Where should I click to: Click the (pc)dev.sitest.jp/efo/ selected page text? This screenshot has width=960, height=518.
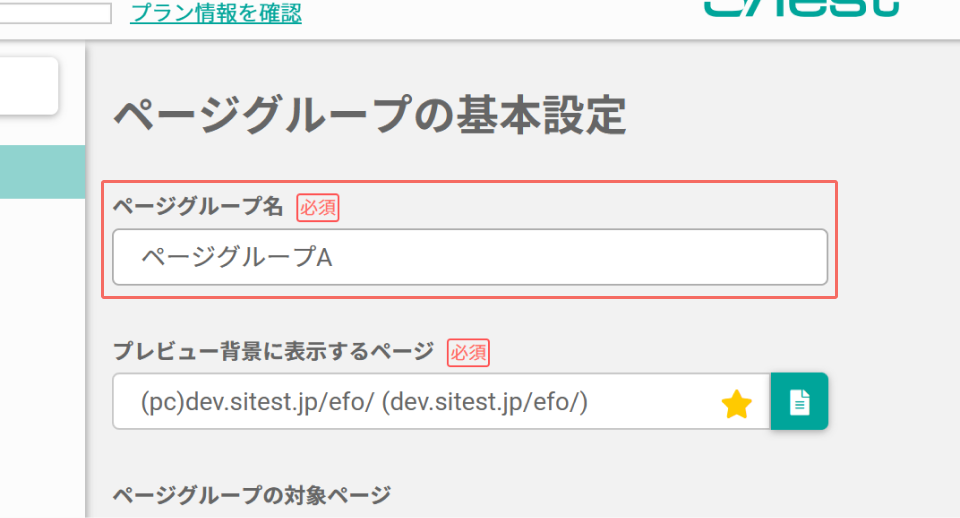pos(364,402)
